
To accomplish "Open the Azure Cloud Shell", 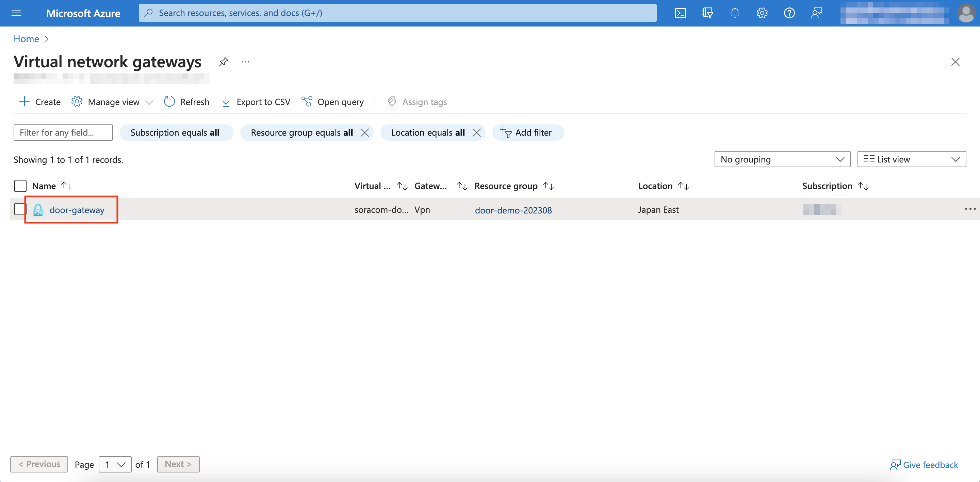I will [x=681, y=13].
